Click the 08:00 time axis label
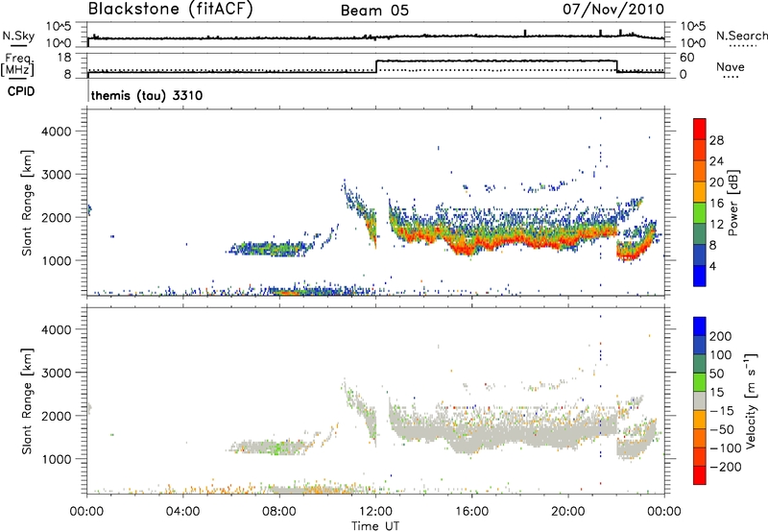Image resolution: width=768 pixels, height=532 pixels. (279, 512)
